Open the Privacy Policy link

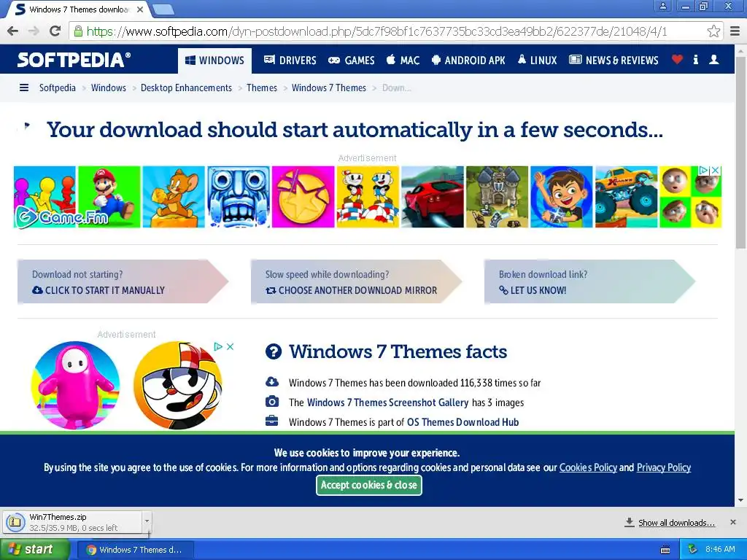664,467
